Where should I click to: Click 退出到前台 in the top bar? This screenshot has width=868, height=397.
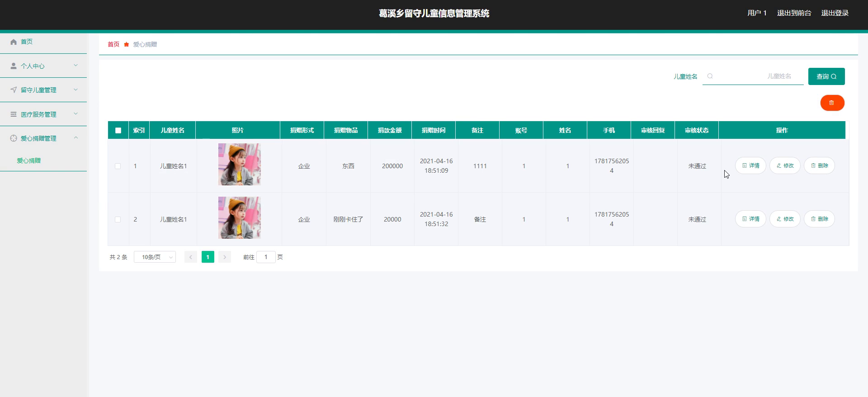794,13
